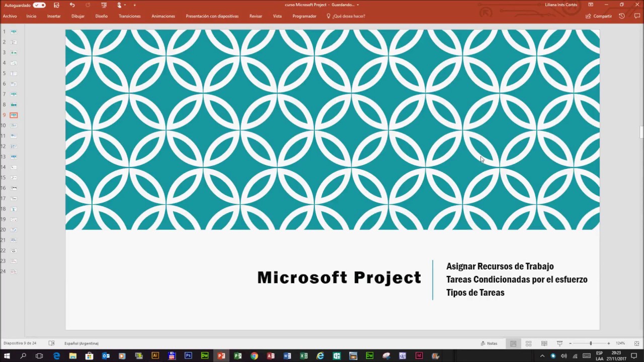Start Slide Show from status bar icon
Image resolution: width=644 pixels, height=362 pixels.
(x=559, y=343)
